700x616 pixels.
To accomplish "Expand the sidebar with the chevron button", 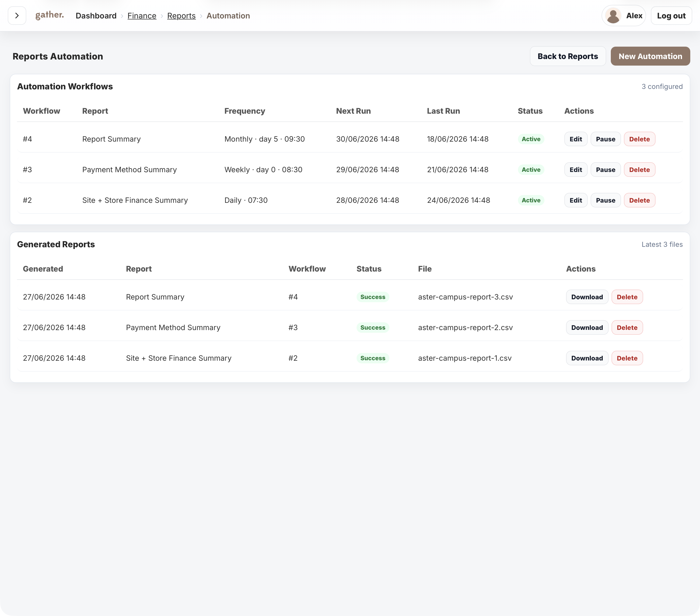I will pos(17,15).
